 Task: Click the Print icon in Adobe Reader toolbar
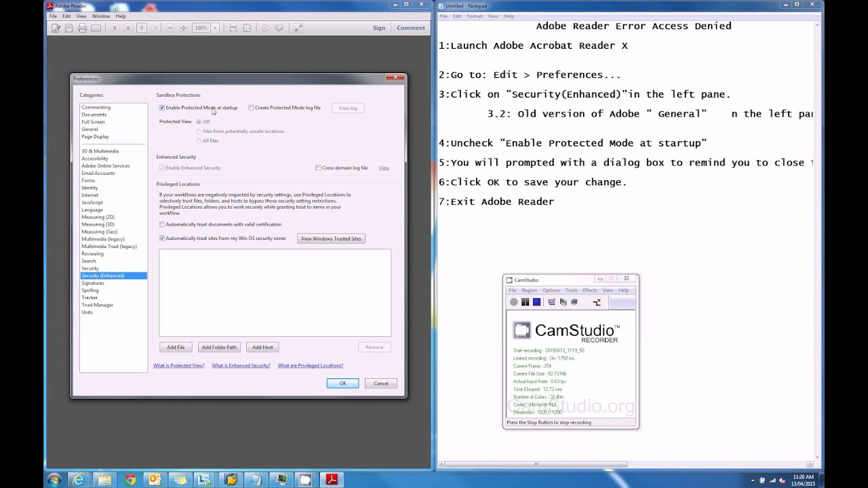pyautogui.click(x=82, y=28)
